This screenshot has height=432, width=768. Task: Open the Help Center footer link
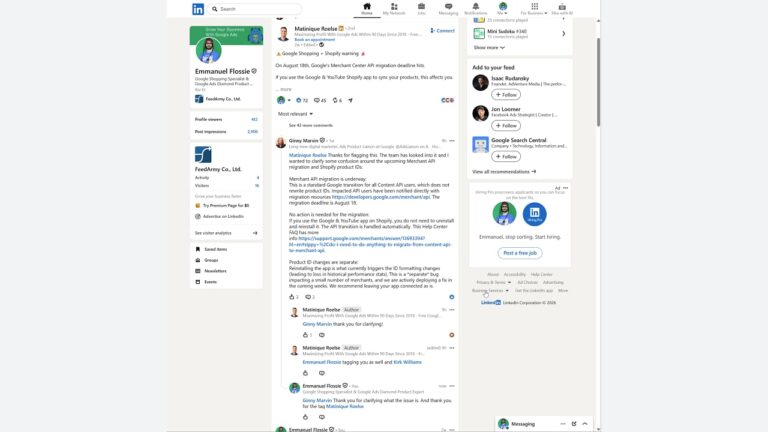click(541, 275)
